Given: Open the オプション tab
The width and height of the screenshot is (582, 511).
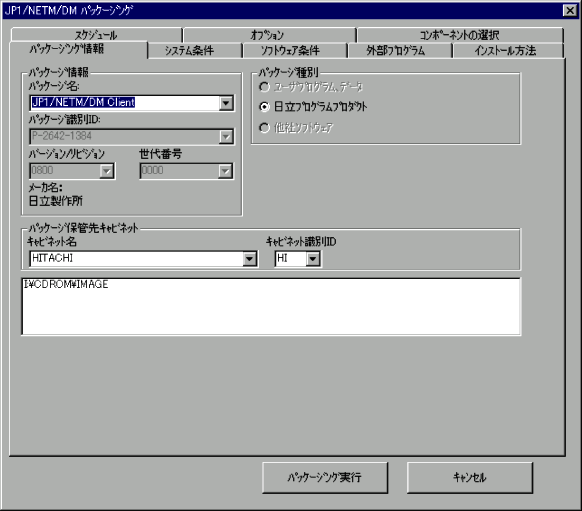Looking at the screenshot, I should pyautogui.click(x=269, y=35).
